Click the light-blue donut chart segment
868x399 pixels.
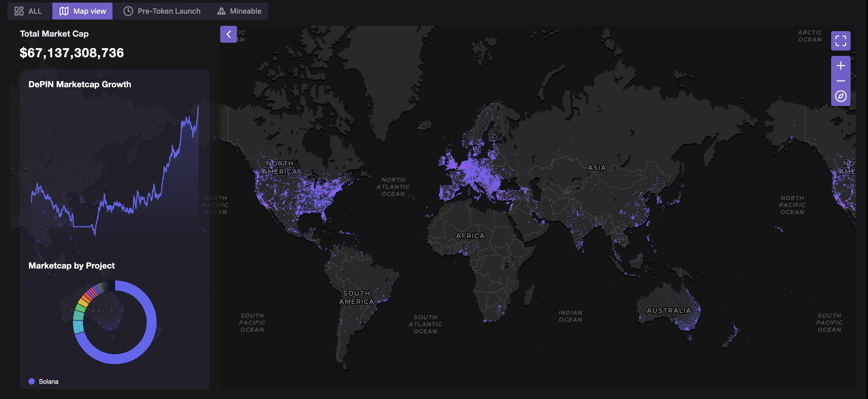[78, 327]
